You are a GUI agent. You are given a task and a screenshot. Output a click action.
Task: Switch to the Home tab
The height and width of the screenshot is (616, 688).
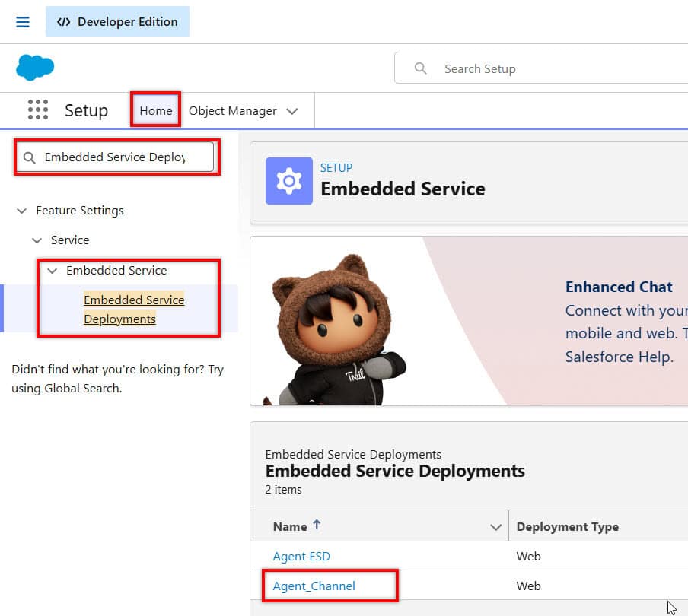point(156,110)
